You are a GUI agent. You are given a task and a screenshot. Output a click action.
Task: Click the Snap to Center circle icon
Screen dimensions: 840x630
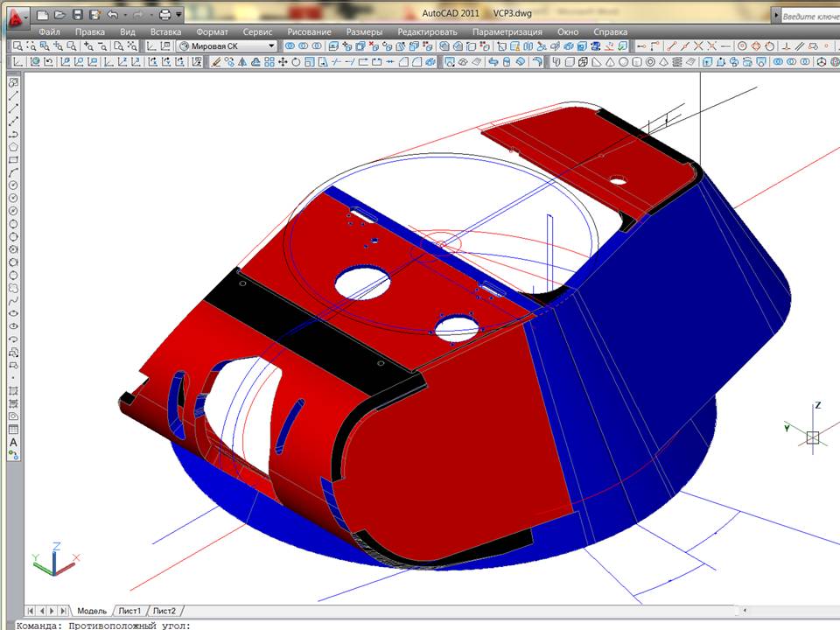tap(742, 46)
